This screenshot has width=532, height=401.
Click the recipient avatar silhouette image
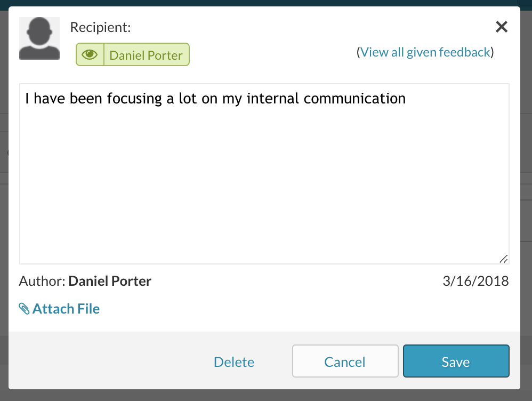pos(39,38)
